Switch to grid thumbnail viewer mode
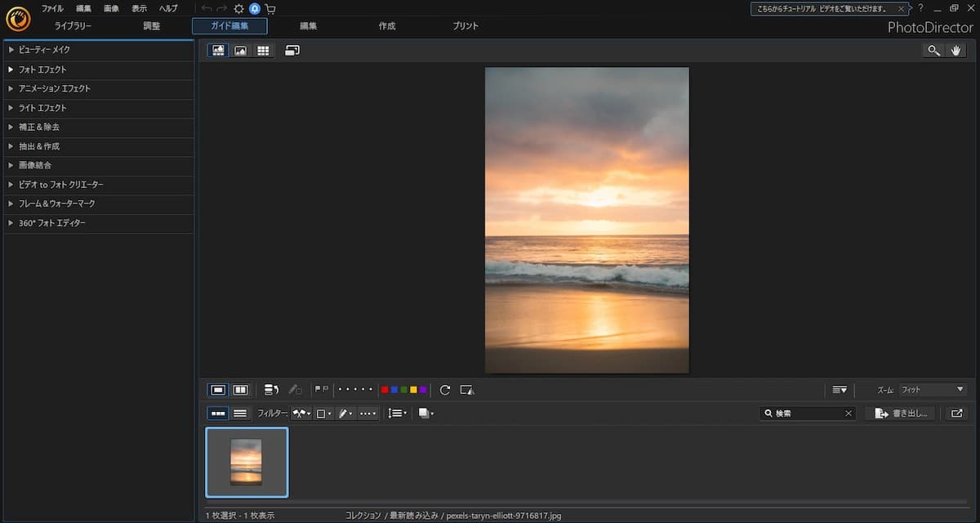980x523 pixels. (x=262, y=51)
